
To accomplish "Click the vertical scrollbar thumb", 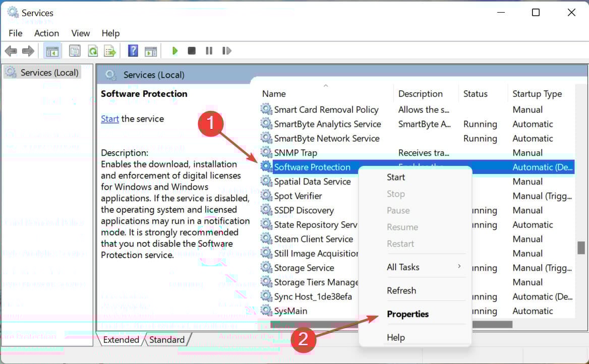I will click(x=581, y=248).
